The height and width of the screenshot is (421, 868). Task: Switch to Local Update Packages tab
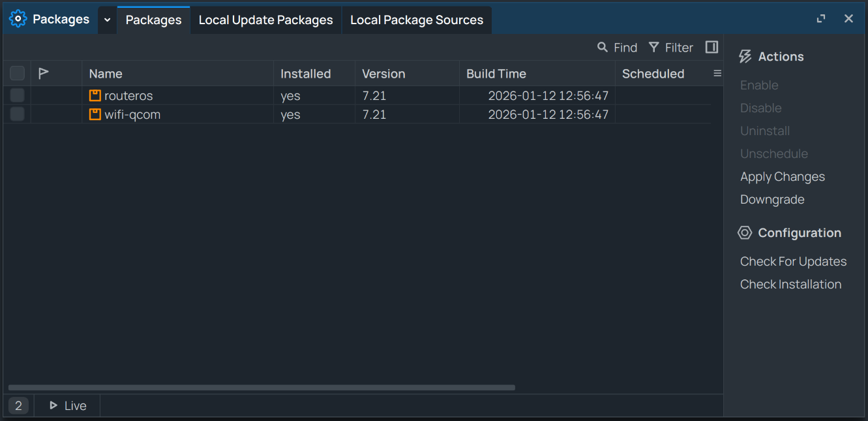click(x=265, y=20)
